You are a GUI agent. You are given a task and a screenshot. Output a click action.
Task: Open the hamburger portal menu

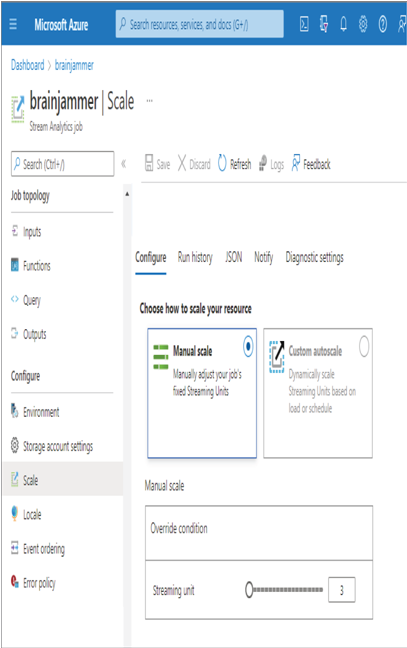click(13, 24)
